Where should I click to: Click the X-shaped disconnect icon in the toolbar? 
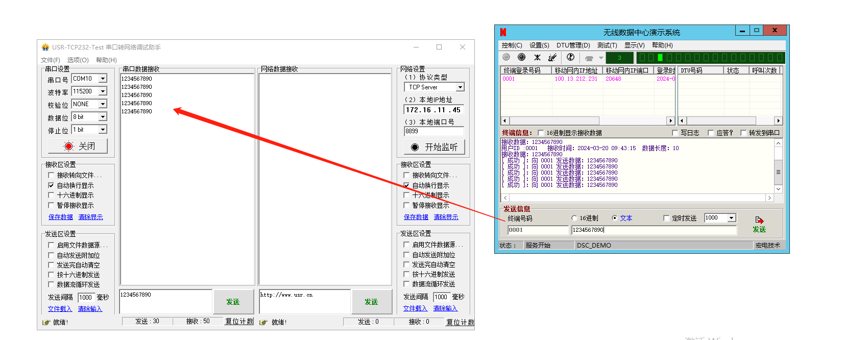coord(537,57)
